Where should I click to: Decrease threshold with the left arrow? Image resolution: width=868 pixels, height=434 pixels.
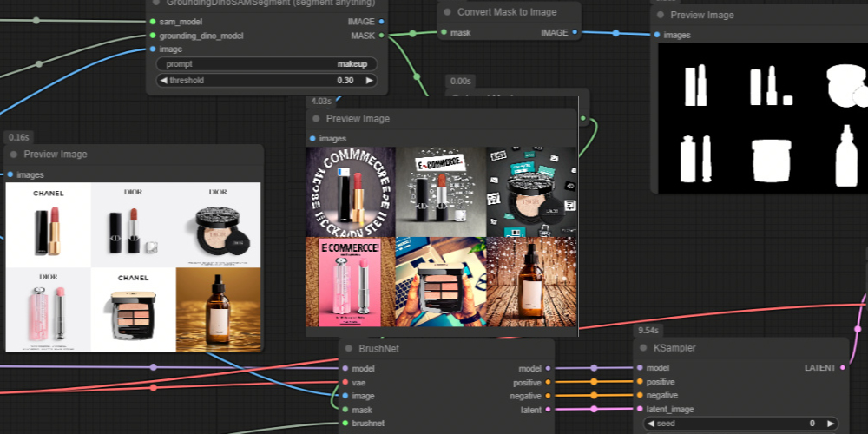coord(163,80)
